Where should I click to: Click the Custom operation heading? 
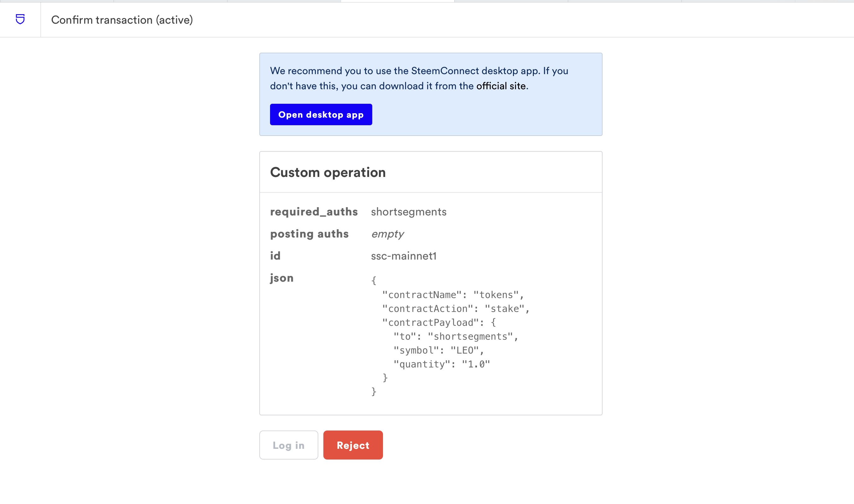pos(328,172)
